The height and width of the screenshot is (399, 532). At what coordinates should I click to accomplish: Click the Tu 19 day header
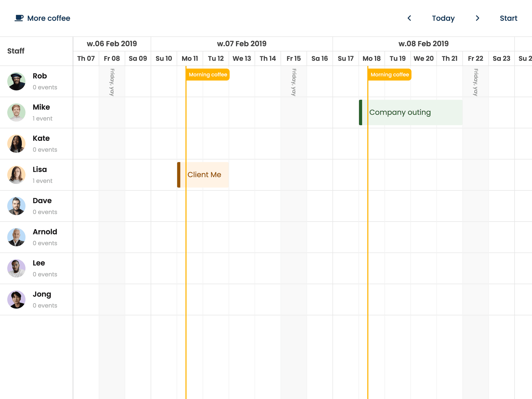pos(398,58)
